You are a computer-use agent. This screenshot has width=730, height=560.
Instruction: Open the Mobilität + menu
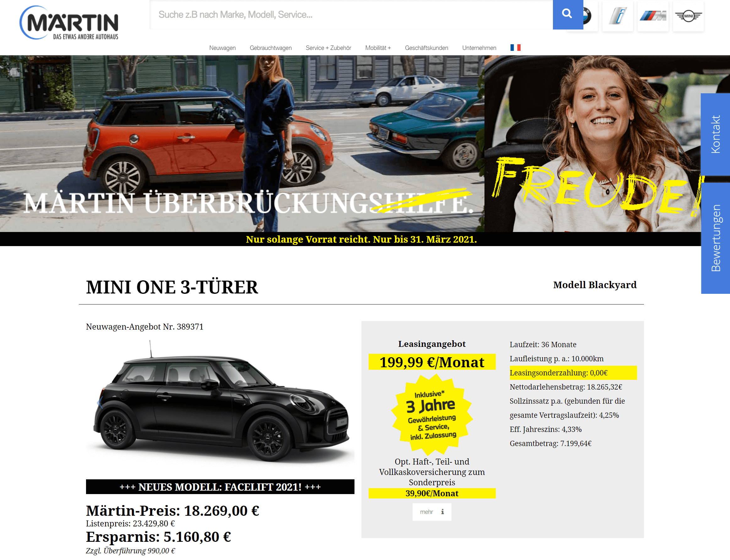point(378,48)
